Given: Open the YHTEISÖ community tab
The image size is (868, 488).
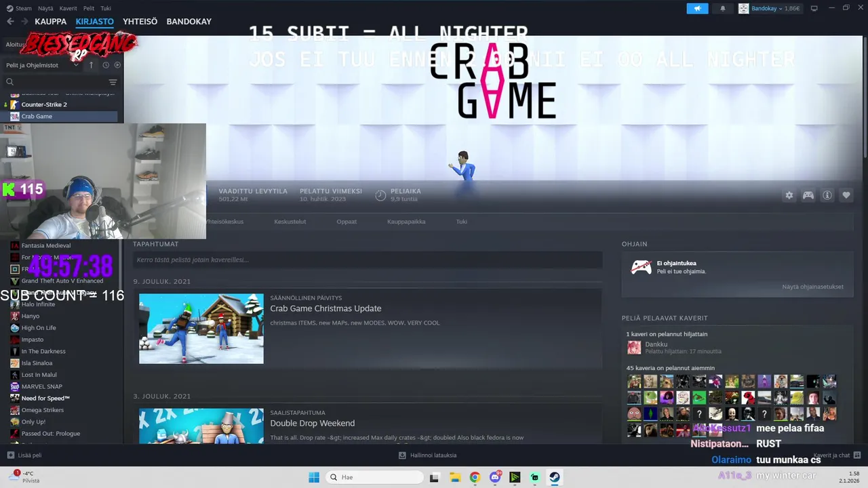Looking at the screenshot, I should tap(140, 22).
